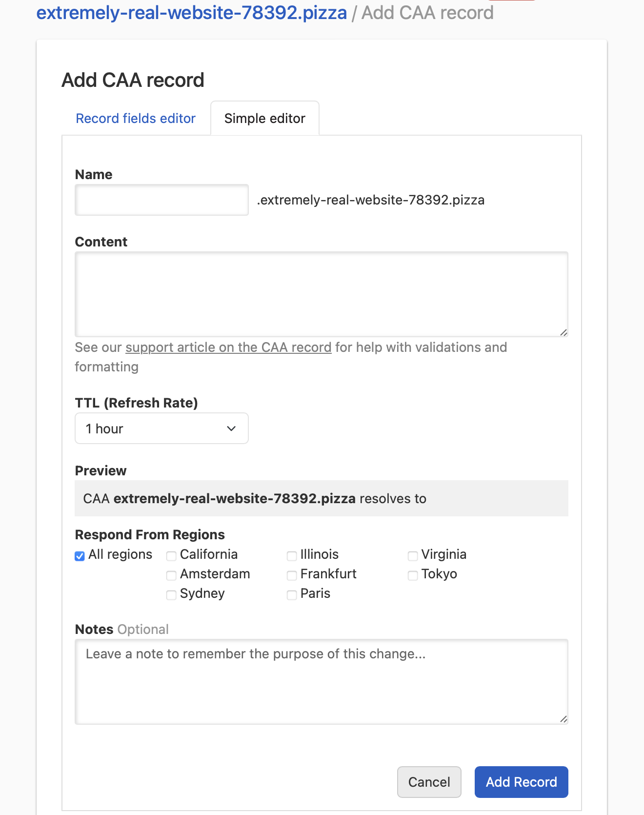Viewport: 644px width, 815px height.
Task: Focus the Content text area
Action: [321, 294]
